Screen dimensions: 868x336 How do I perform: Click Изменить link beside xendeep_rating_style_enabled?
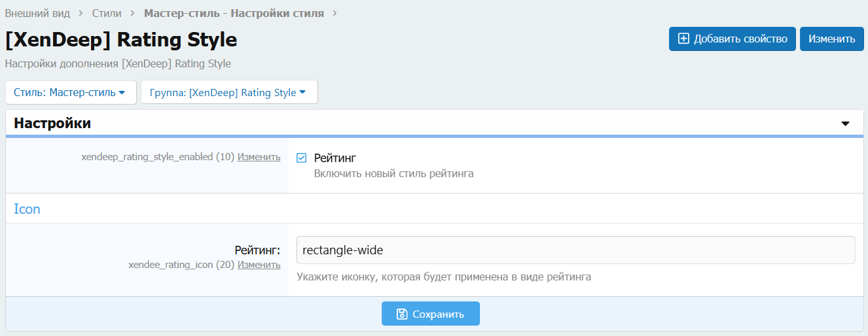pos(259,157)
